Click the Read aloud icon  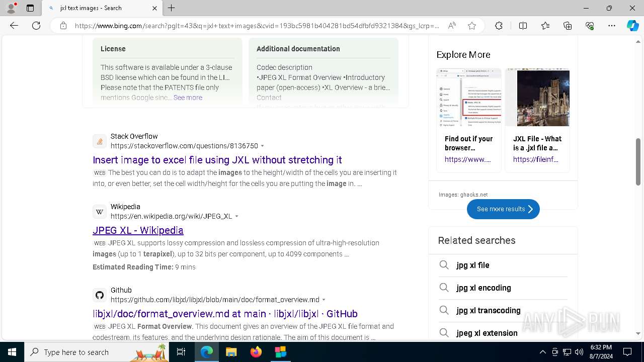pos(452,26)
